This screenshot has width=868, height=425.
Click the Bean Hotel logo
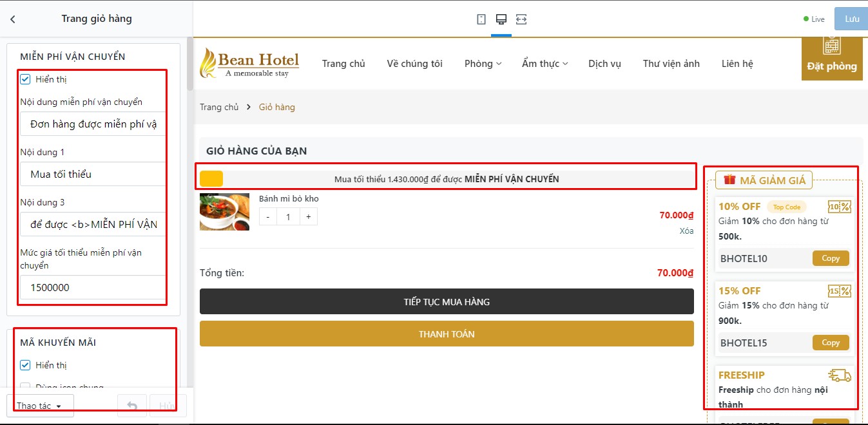[249, 63]
